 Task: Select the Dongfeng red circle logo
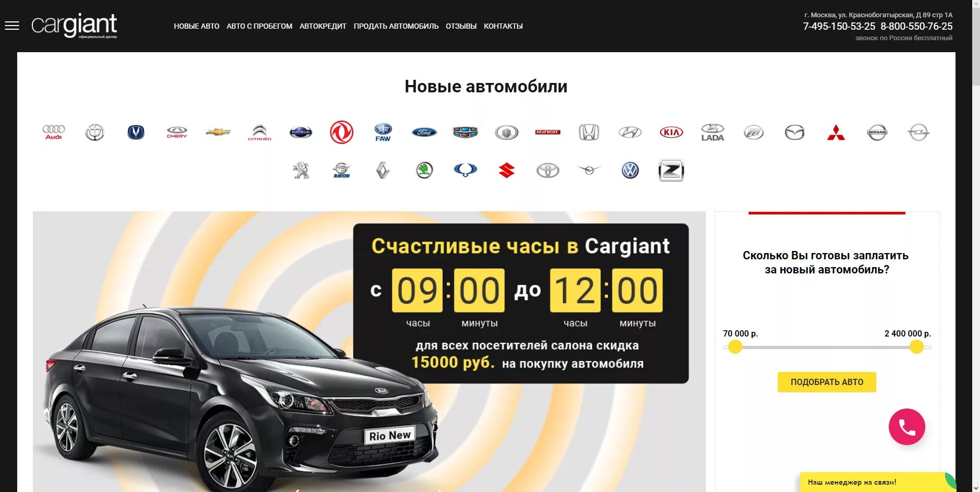coord(342,133)
